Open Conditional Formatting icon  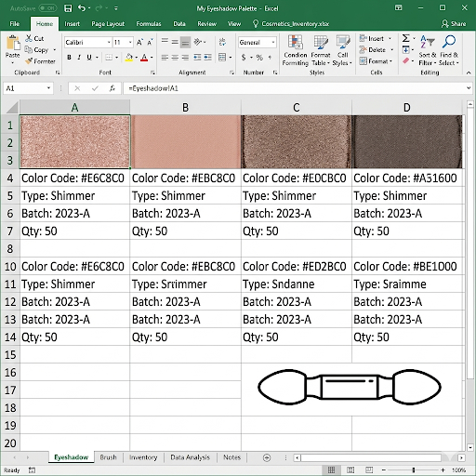296,50
